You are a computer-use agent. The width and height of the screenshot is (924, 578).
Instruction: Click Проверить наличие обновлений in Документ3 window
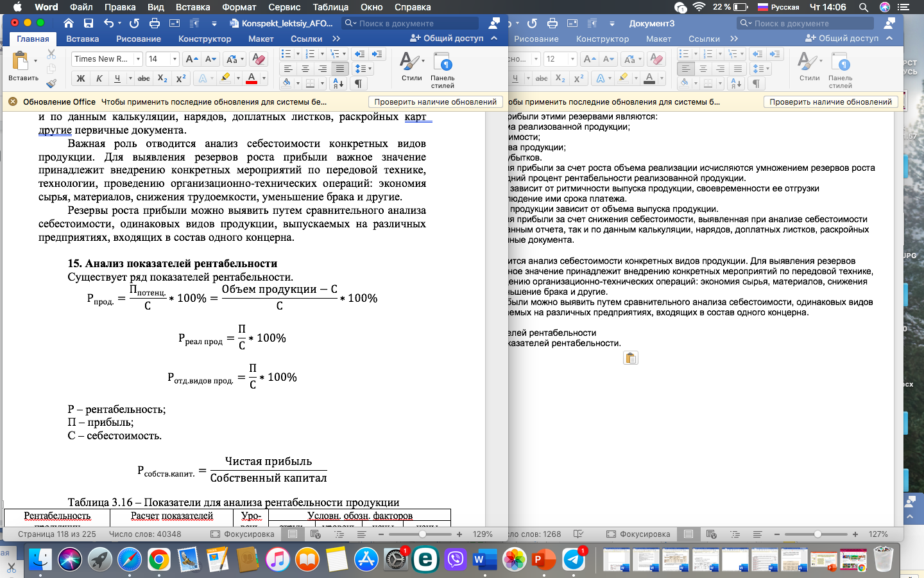830,101
